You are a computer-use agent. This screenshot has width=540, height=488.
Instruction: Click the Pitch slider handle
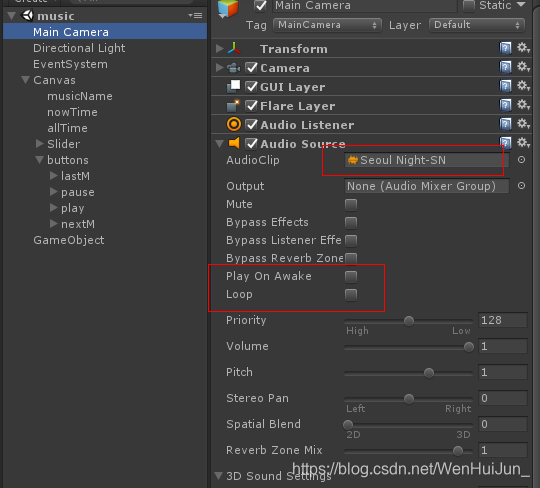pos(429,373)
